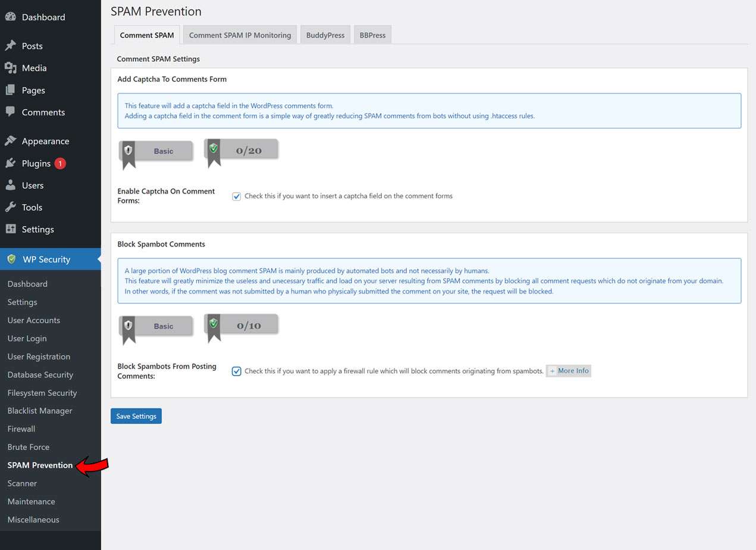Click the Users person icon

[10, 185]
